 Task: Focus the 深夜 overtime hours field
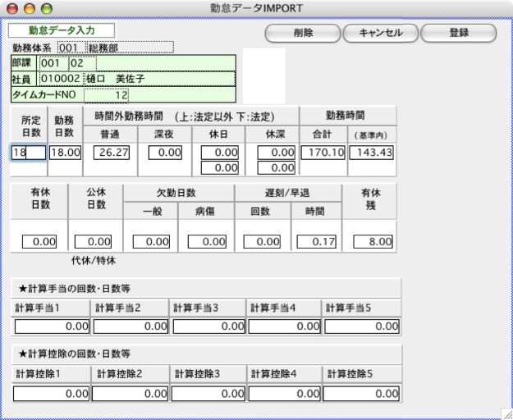tap(164, 153)
